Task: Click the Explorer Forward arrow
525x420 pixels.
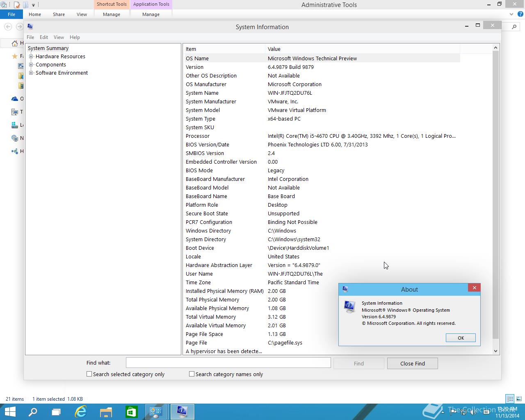Action: tap(20, 27)
